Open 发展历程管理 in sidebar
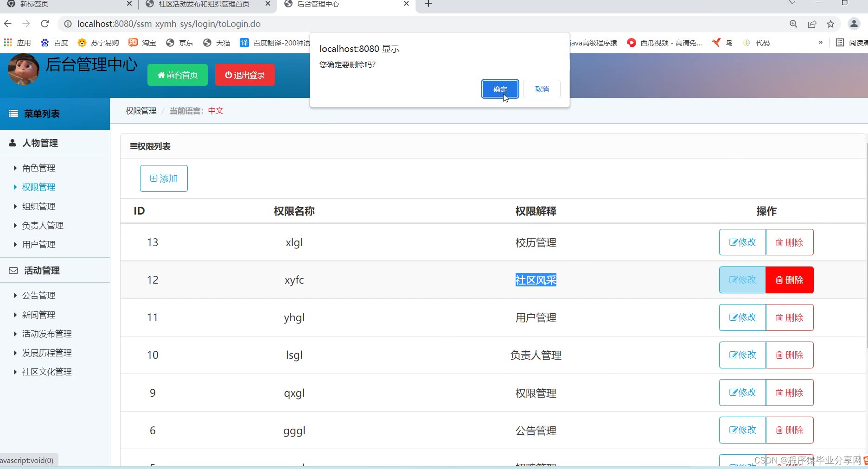This screenshot has height=469, width=868. click(x=47, y=353)
